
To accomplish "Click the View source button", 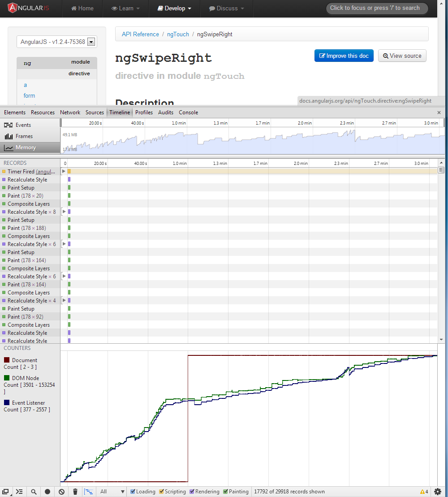I will click(x=402, y=56).
